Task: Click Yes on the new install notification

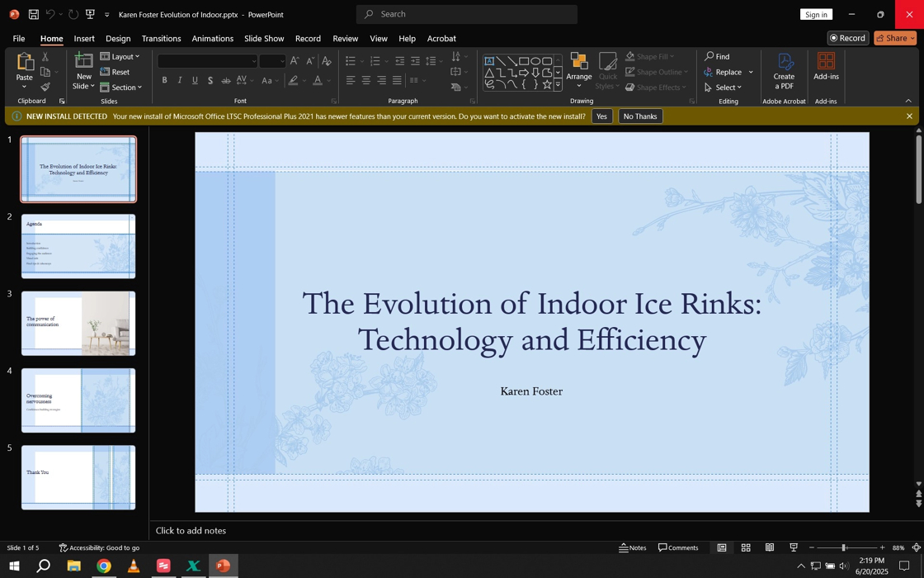Action: point(601,116)
